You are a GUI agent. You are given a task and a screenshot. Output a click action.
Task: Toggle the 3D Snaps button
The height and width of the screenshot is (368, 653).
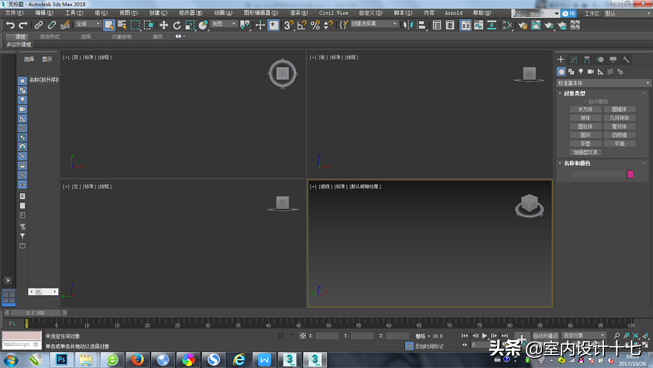288,25
